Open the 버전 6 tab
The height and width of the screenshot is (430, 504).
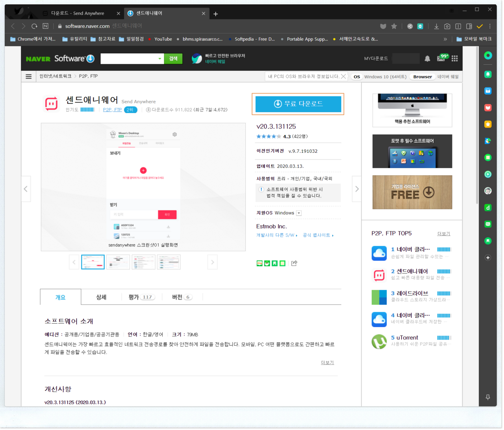coord(182,297)
